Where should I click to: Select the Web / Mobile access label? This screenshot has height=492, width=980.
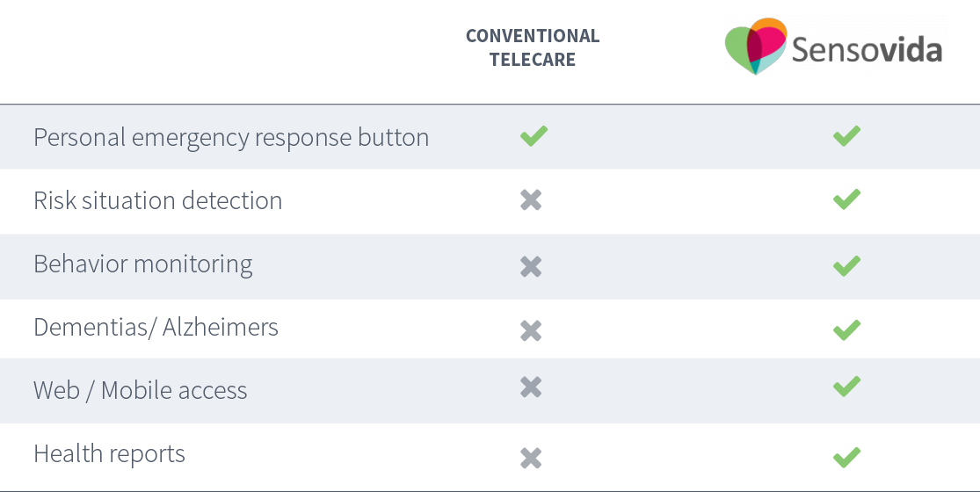tap(140, 390)
